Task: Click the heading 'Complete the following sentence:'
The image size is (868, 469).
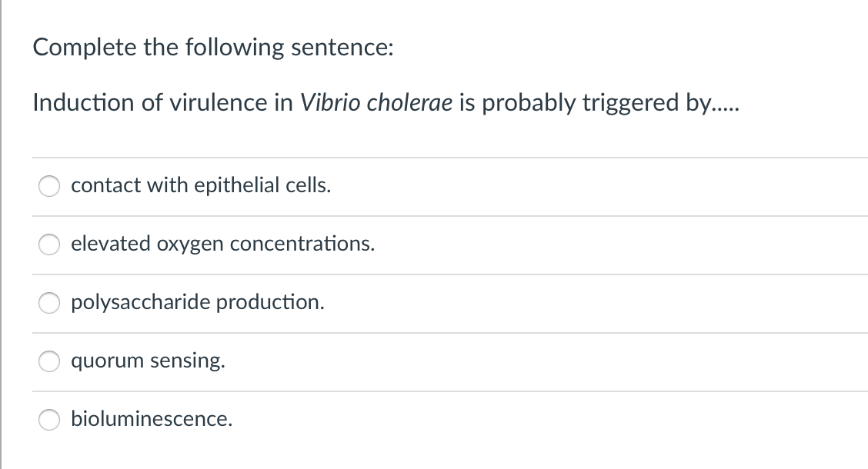Action: [x=213, y=47]
